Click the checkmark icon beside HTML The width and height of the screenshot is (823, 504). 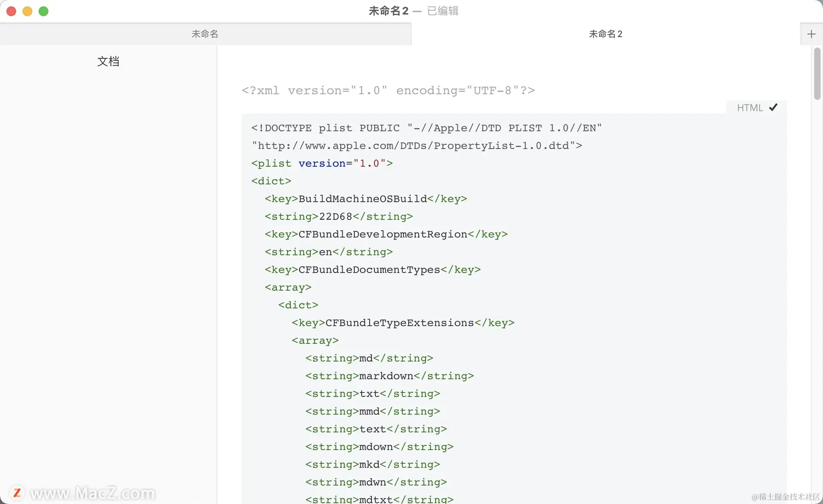(773, 107)
